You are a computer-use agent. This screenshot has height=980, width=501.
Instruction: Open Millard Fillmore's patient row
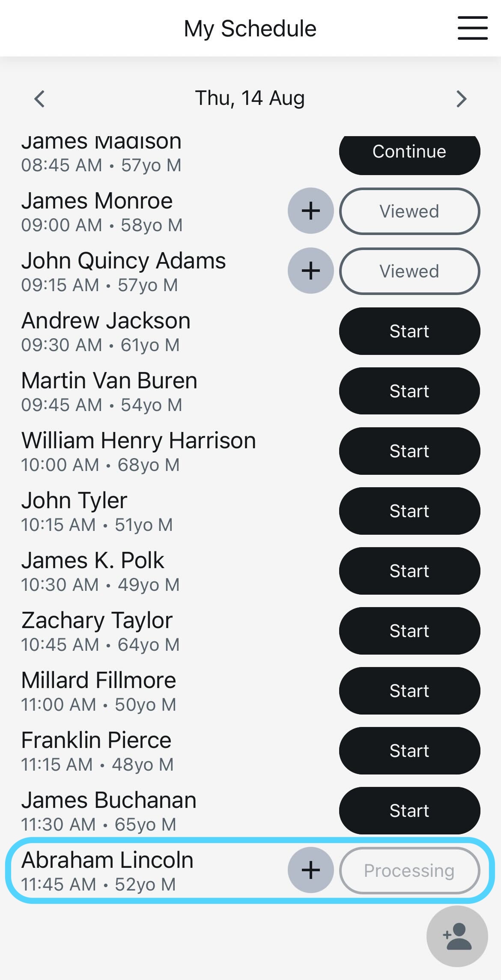(250, 691)
